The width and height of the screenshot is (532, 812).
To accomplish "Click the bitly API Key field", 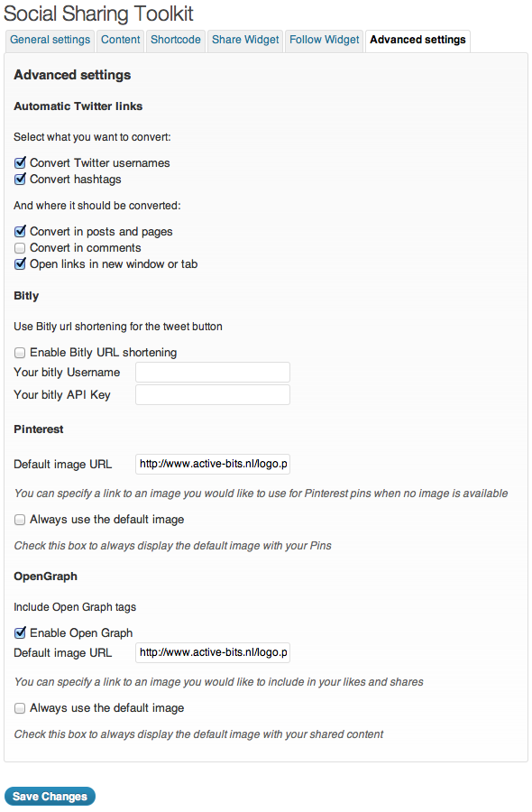I will 213,394.
